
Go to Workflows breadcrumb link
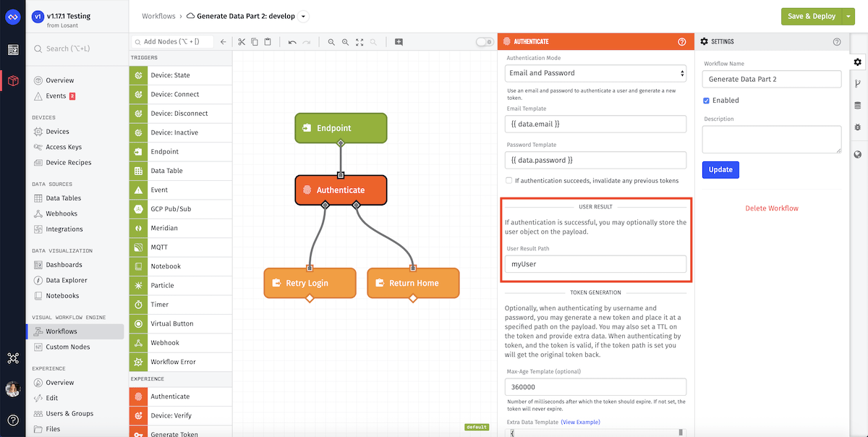(x=158, y=16)
